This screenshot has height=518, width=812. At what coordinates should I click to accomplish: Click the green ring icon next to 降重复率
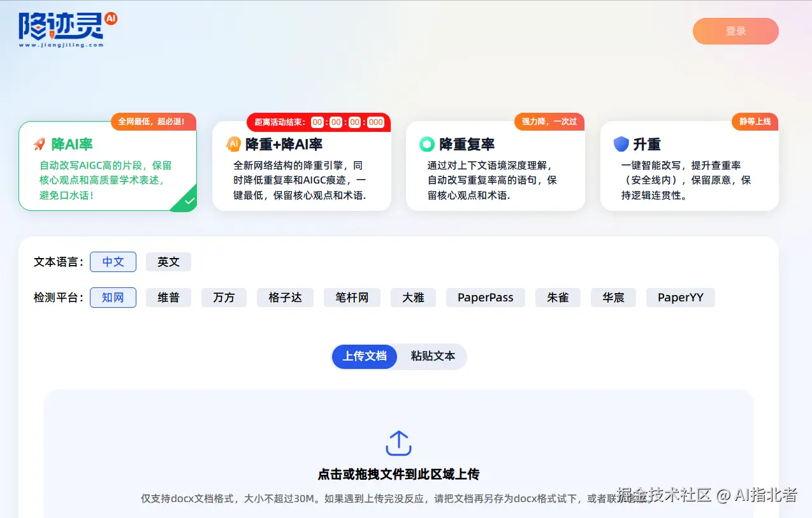[x=427, y=144]
